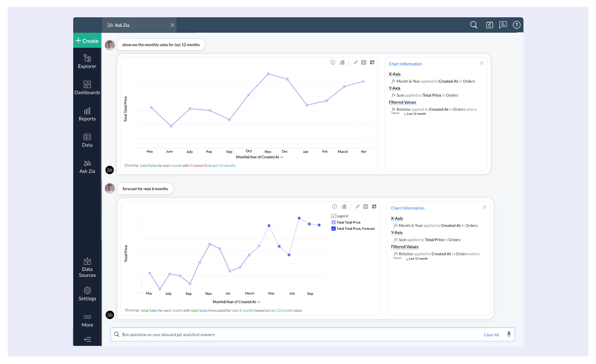Click the X-Axis heading in the forecast Chart Information
This screenshot has width=596, height=364.
[397, 218]
